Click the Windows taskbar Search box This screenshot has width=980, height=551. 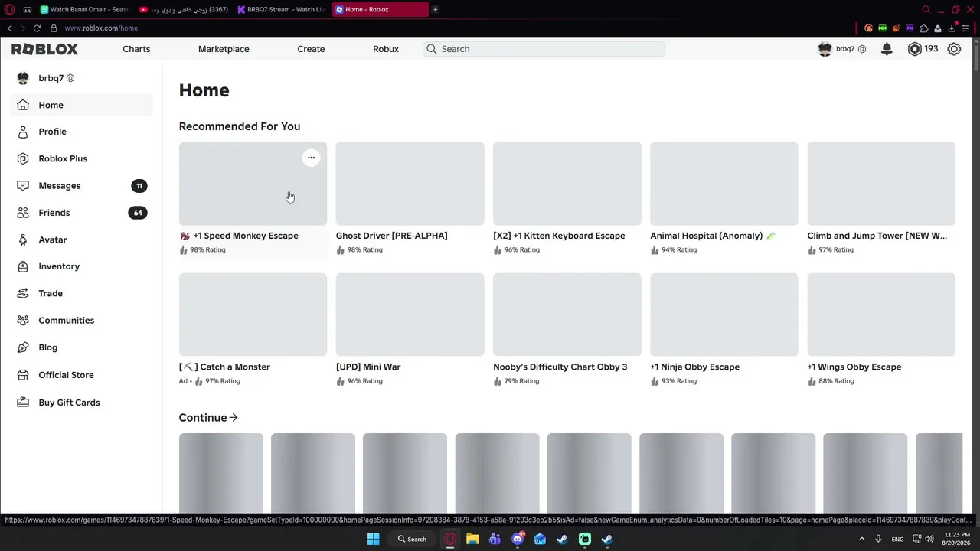412,539
